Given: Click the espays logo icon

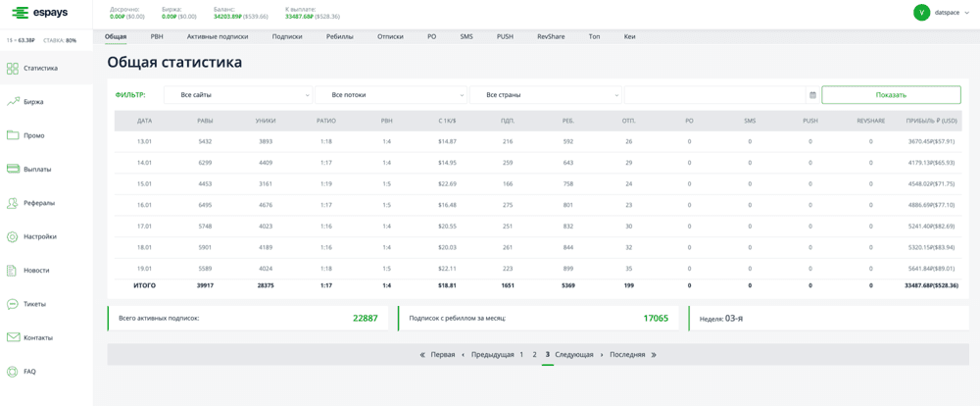Looking at the screenshot, I should coord(22,12).
